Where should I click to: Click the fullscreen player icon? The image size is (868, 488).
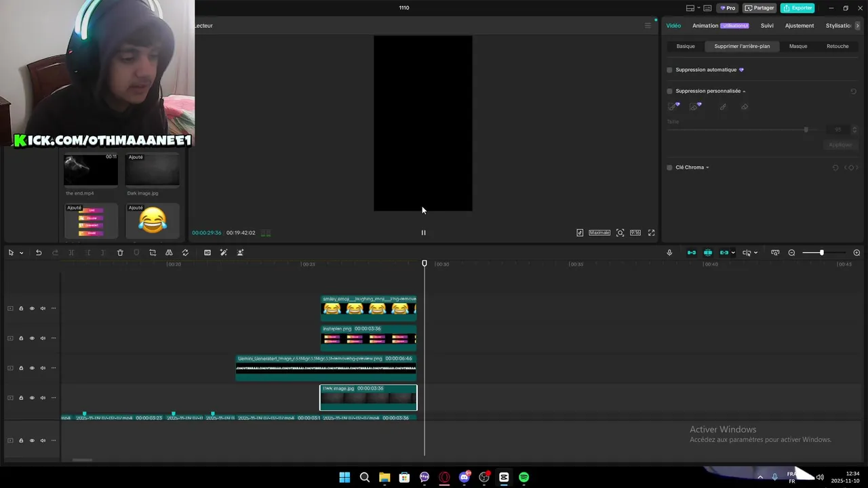click(652, 232)
